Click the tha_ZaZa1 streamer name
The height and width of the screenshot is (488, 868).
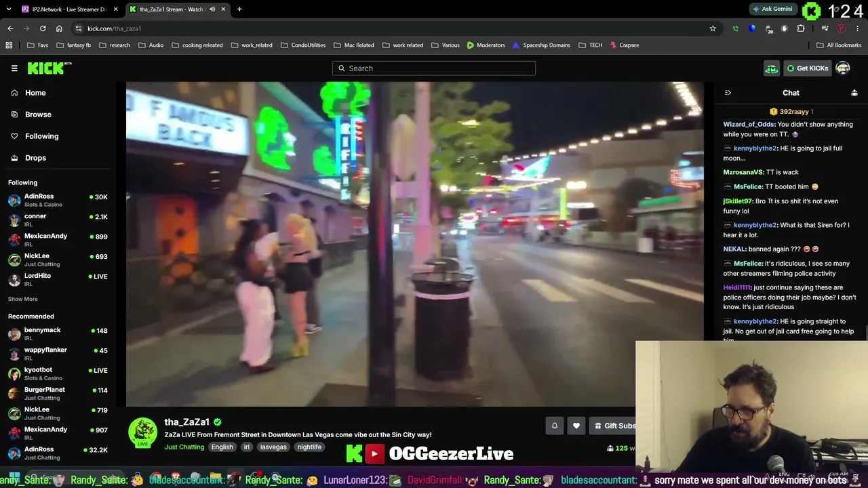click(187, 422)
